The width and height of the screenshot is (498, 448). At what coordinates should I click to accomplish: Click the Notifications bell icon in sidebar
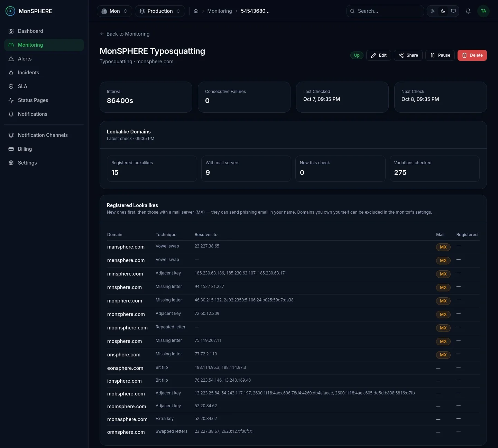click(x=11, y=114)
